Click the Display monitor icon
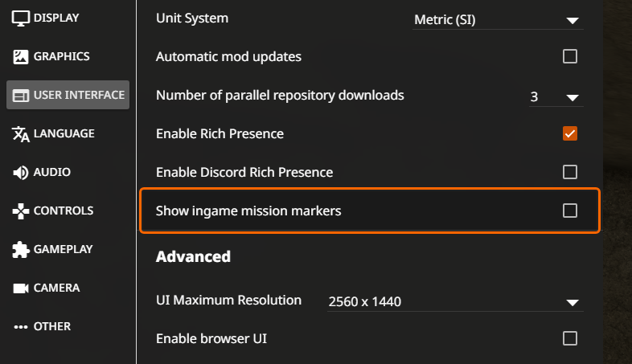The width and height of the screenshot is (632, 364). click(21, 18)
